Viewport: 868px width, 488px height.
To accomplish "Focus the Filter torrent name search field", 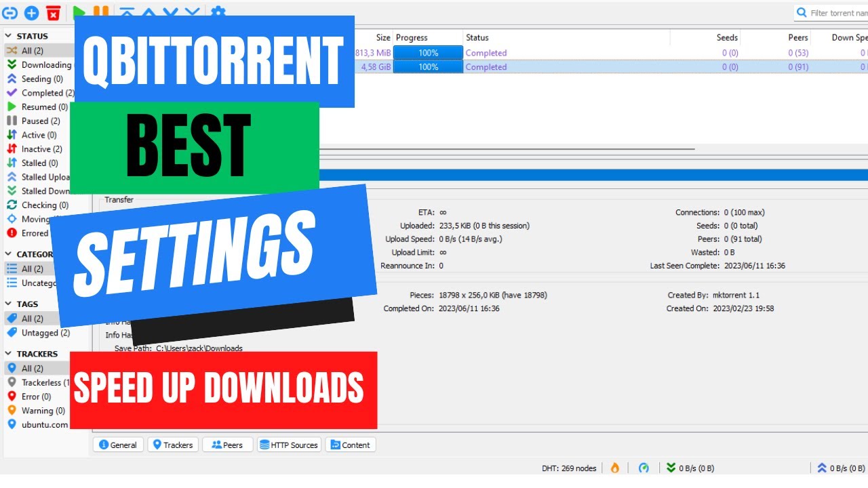I will [x=837, y=13].
